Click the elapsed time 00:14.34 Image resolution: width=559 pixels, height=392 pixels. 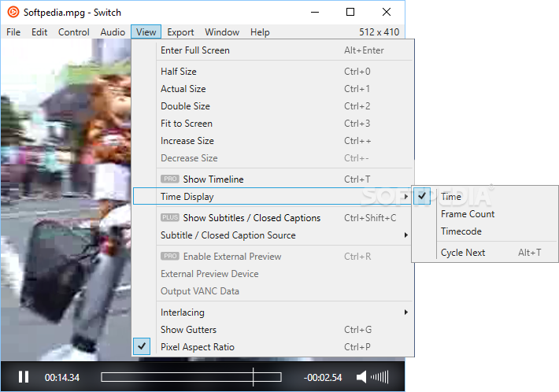[x=62, y=377]
